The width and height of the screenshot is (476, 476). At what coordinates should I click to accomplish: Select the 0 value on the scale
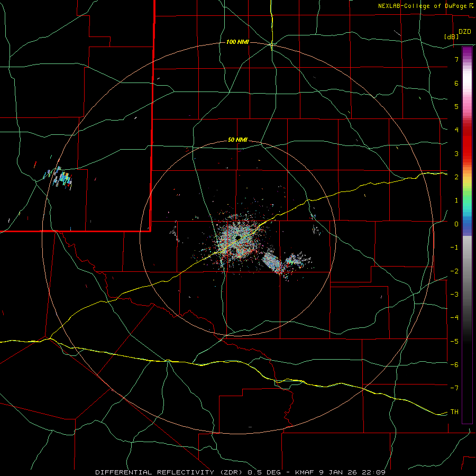coord(456,224)
